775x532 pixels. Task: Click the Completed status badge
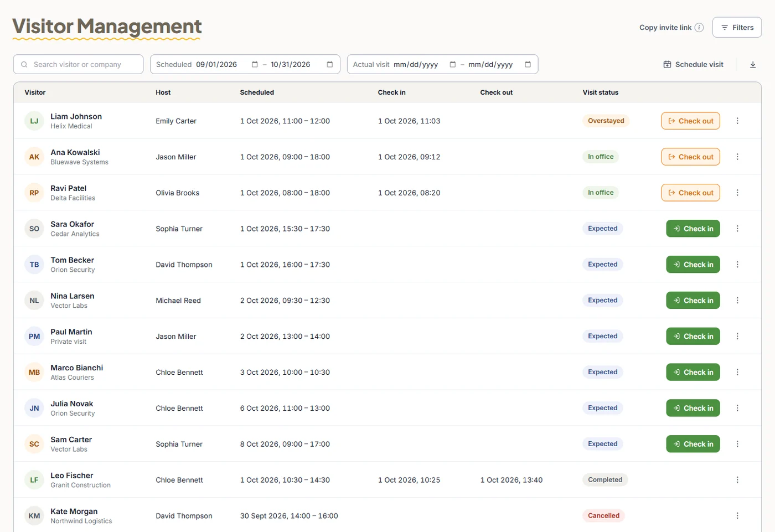[605, 480]
